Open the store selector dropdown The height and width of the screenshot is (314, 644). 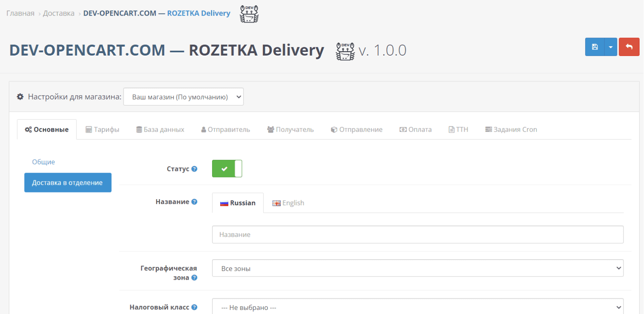(184, 97)
